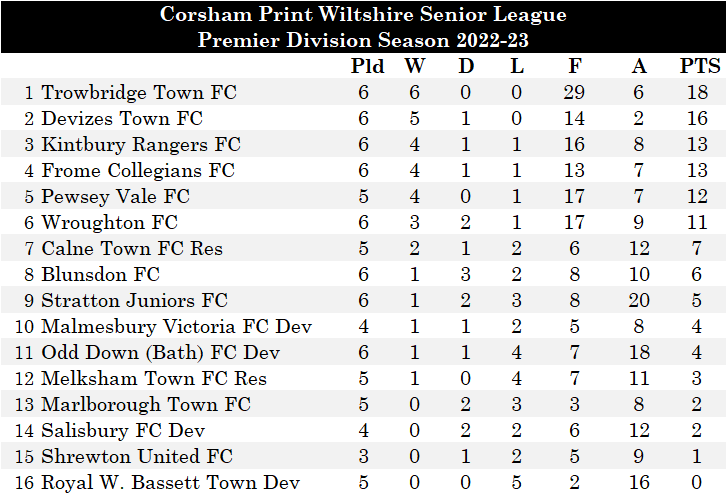Choose Calne Town FC Res
Image resolution: width=726 pixels, height=495 pixels.
(132, 249)
